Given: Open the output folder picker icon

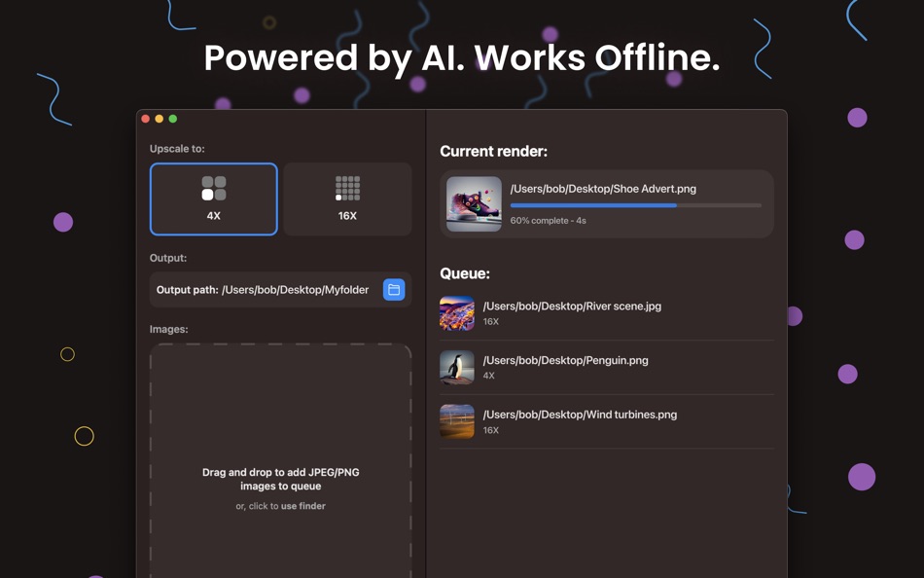Looking at the screenshot, I should tap(393, 289).
